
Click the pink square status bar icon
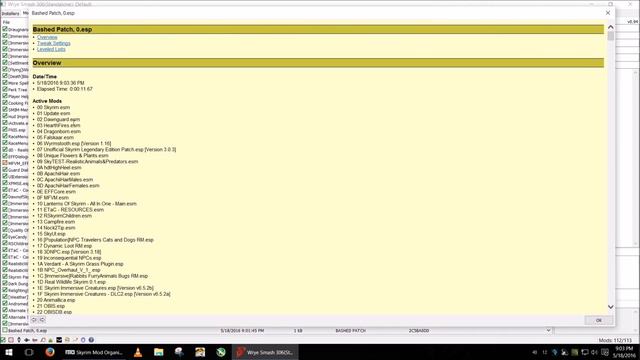[11, 340]
